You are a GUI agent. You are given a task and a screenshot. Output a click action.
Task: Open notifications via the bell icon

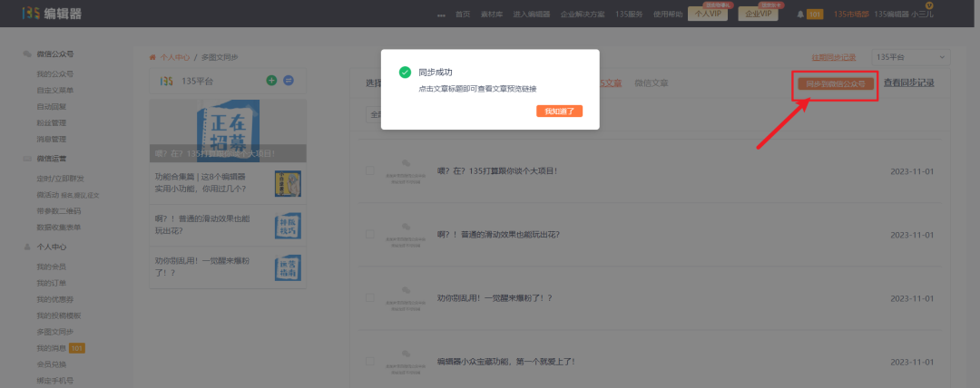799,15
